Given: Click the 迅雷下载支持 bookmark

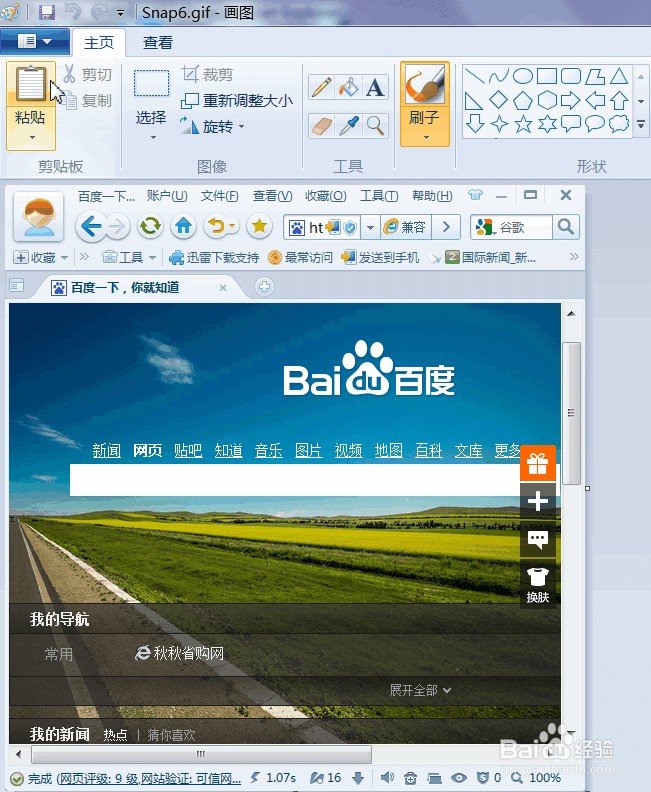Looking at the screenshot, I should tap(214, 258).
